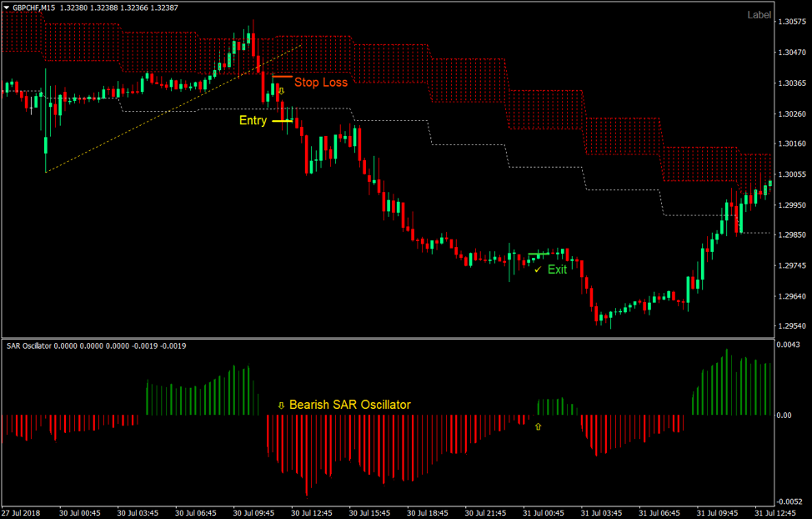This screenshot has width=812, height=519.
Task: Click the SAR Oscillator indicator name
Action: 29,345
